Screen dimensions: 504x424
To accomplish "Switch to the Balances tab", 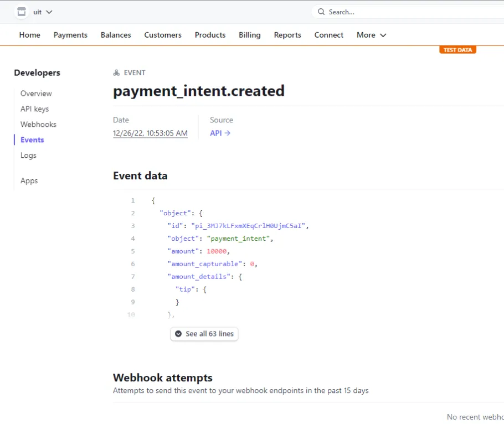I will (x=116, y=35).
